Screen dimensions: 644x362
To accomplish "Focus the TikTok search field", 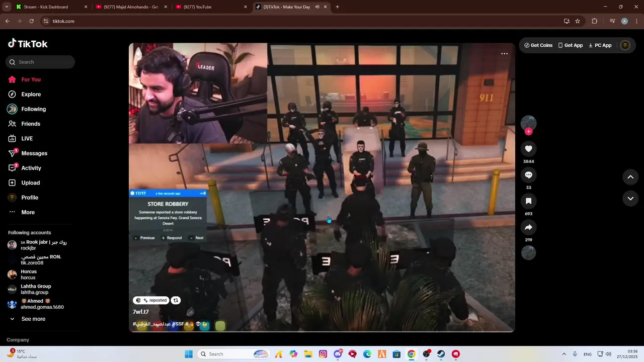I will click(x=40, y=62).
